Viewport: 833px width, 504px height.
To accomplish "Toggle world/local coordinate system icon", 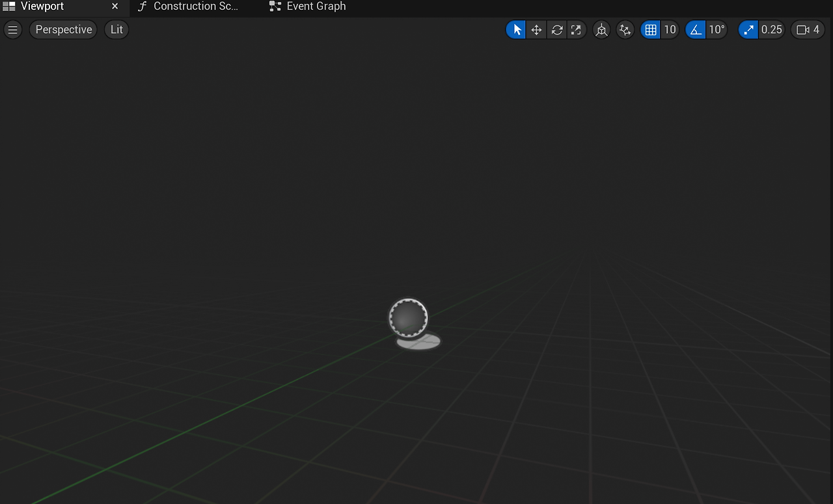I will (x=601, y=29).
